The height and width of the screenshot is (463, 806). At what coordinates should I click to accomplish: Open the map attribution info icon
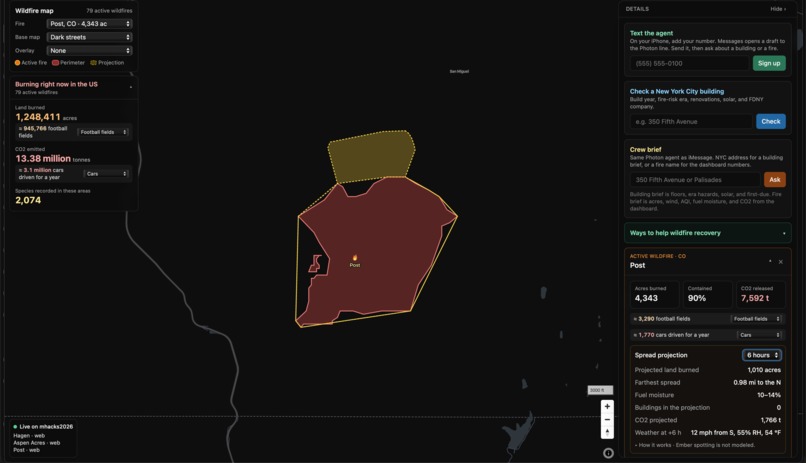(x=608, y=453)
